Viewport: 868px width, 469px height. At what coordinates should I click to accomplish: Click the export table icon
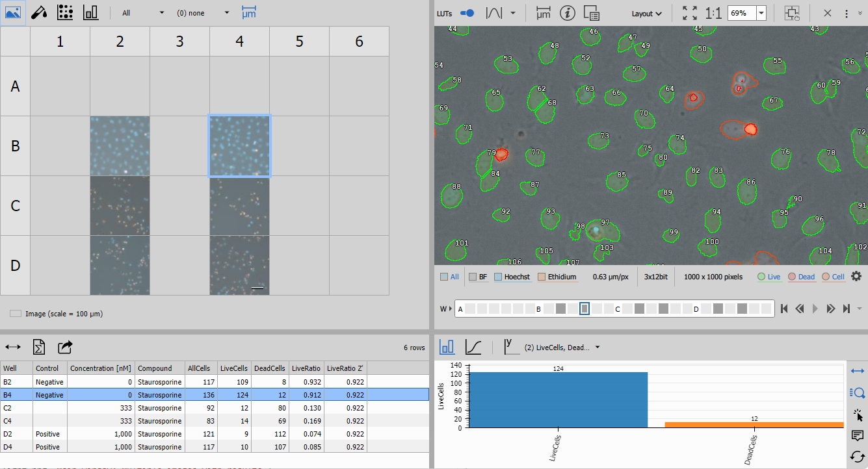point(65,348)
